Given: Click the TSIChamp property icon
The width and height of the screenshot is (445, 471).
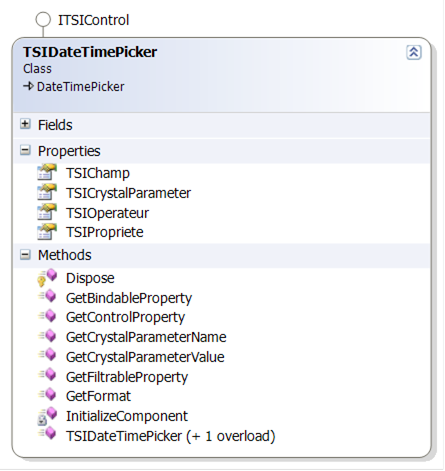Looking at the screenshot, I should tap(47, 172).
